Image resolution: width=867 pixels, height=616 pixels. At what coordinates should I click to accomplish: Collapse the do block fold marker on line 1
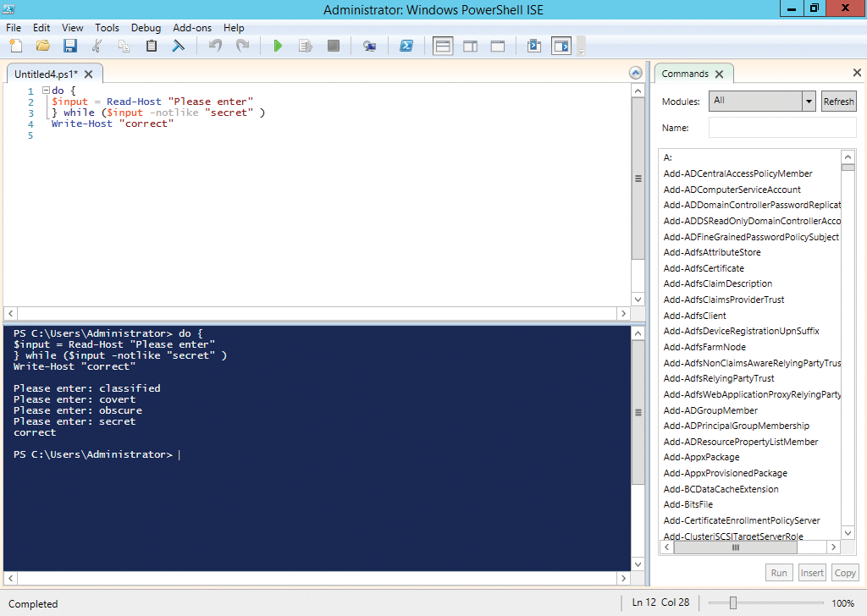pos(46,91)
